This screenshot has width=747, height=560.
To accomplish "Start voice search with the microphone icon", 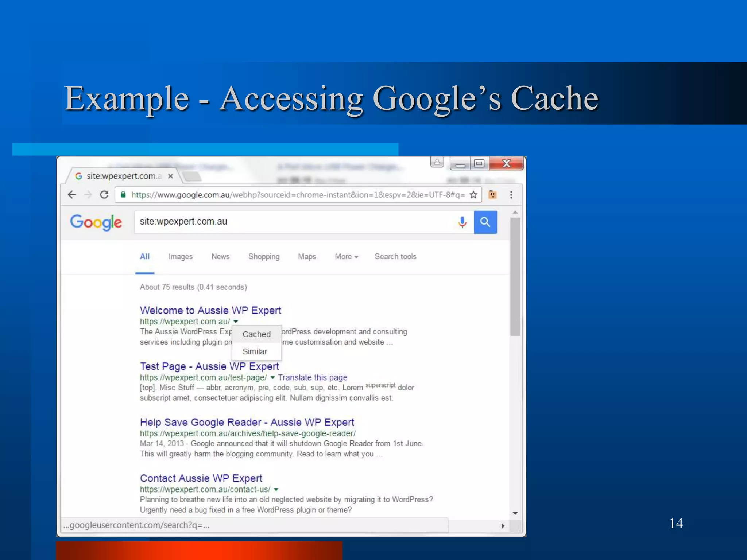I will click(x=462, y=222).
